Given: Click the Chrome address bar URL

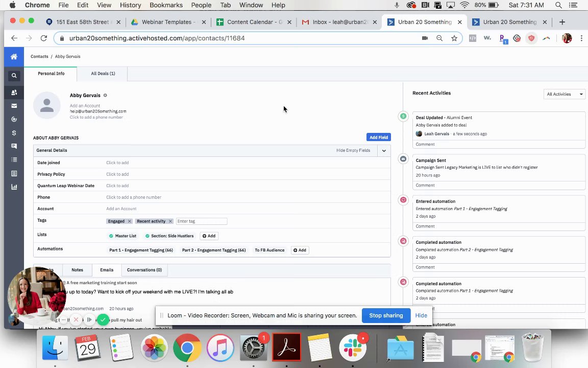Looking at the screenshot, I should [x=157, y=38].
